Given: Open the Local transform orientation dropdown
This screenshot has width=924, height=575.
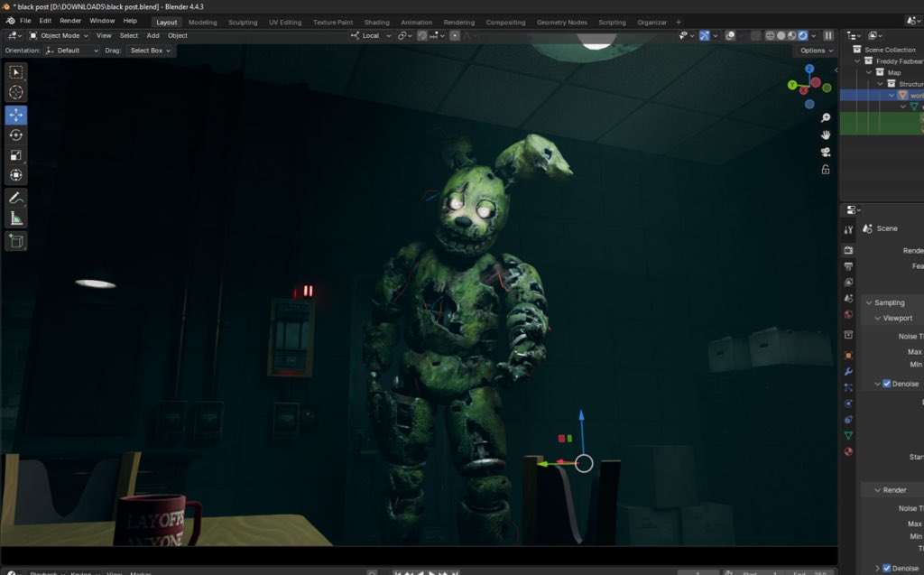Looking at the screenshot, I should click(371, 35).
